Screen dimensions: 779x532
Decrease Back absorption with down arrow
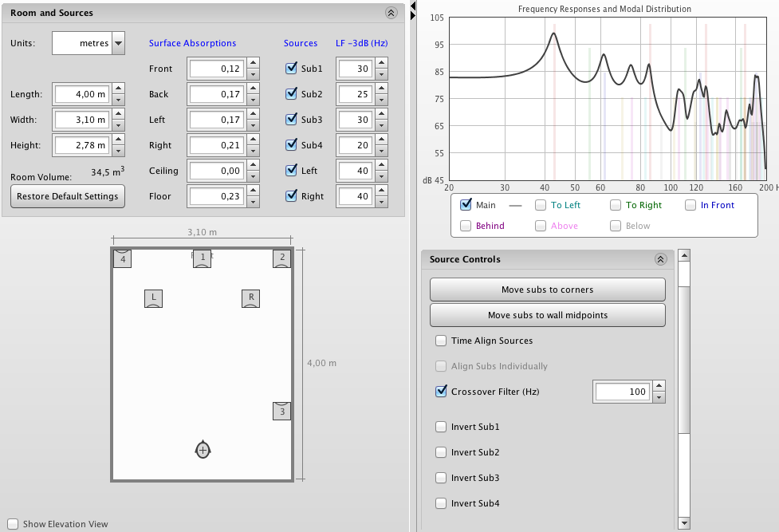pos(254,100)
